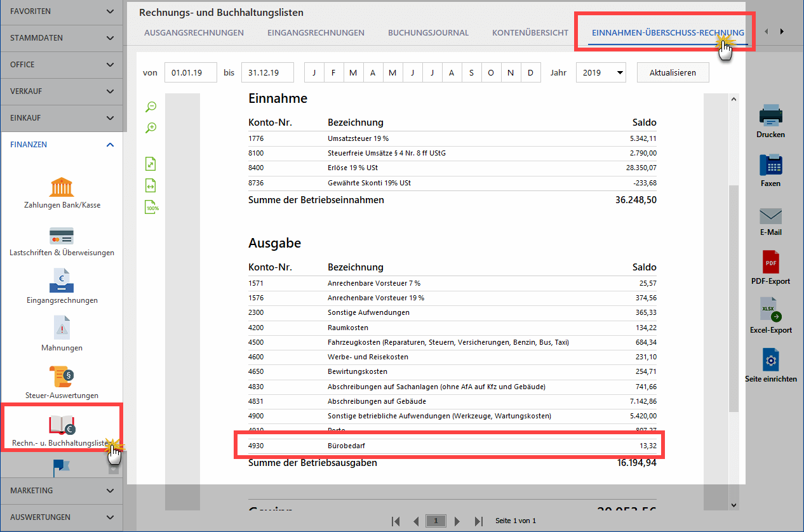Select the month N for November
804x532 pixels.
[x=511, y=73]
